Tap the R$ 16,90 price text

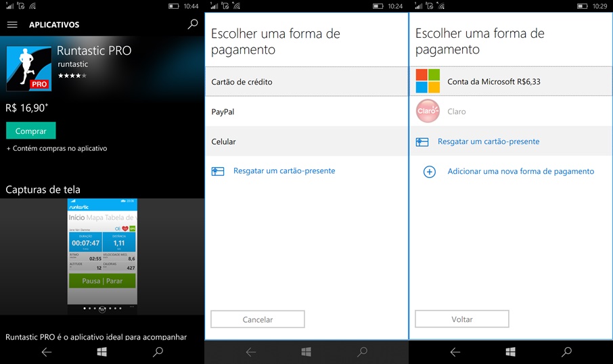click(x=27, y=108)
